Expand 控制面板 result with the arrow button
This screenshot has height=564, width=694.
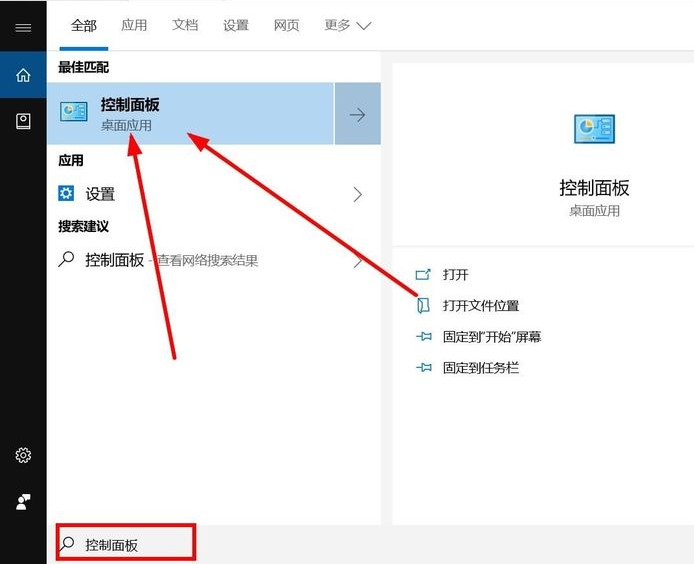[357, 114]
